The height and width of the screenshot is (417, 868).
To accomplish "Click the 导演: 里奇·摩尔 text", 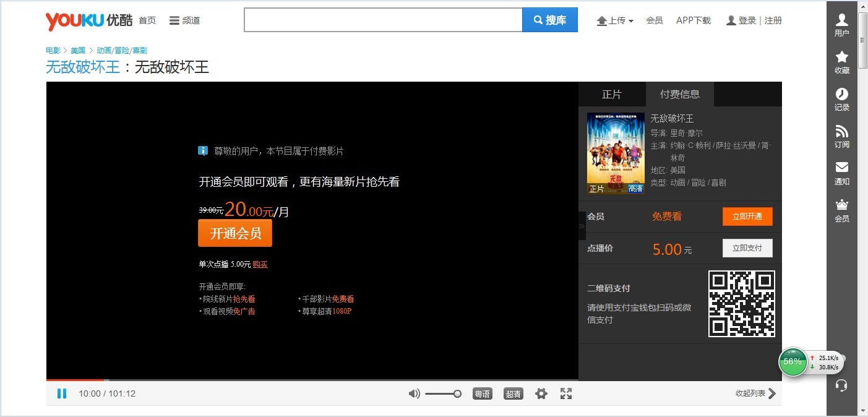I will [676, 133].
